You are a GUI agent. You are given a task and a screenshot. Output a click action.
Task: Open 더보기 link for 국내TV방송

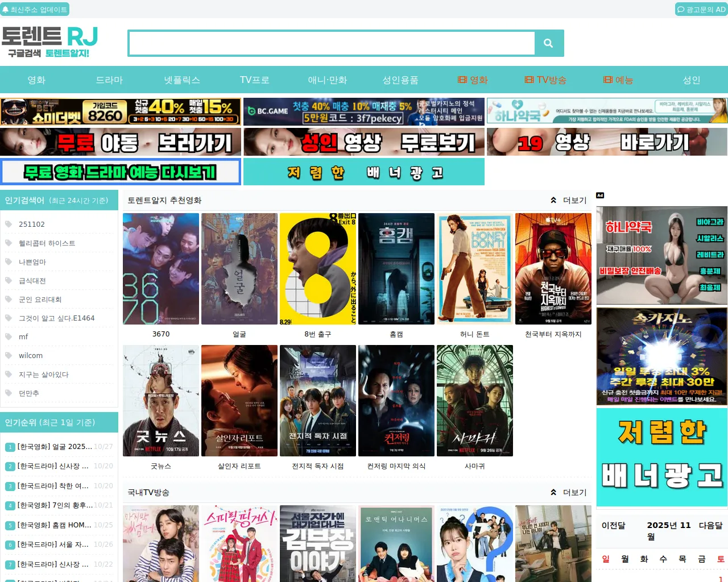coord(574,492)
